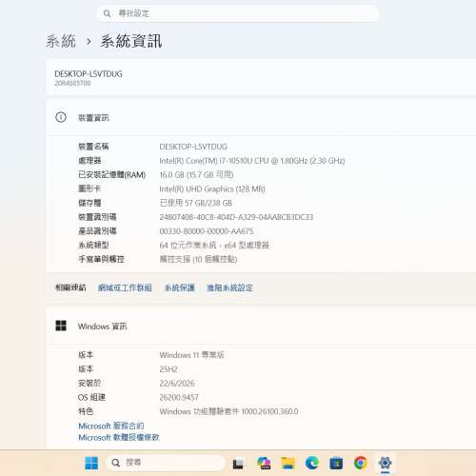The width and height of the screenshot is (476, 476).
Task: Select device ID 24B07408-40C8-404D-A329-04AA8CB3DC33
Action: [x=236, y=217]
